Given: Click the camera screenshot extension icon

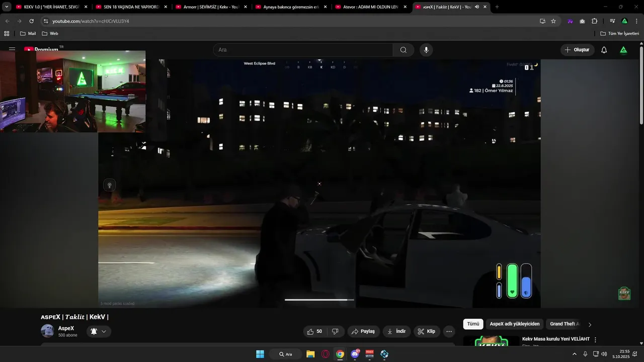Looking at the screenshot, I should tap(582, 21).
